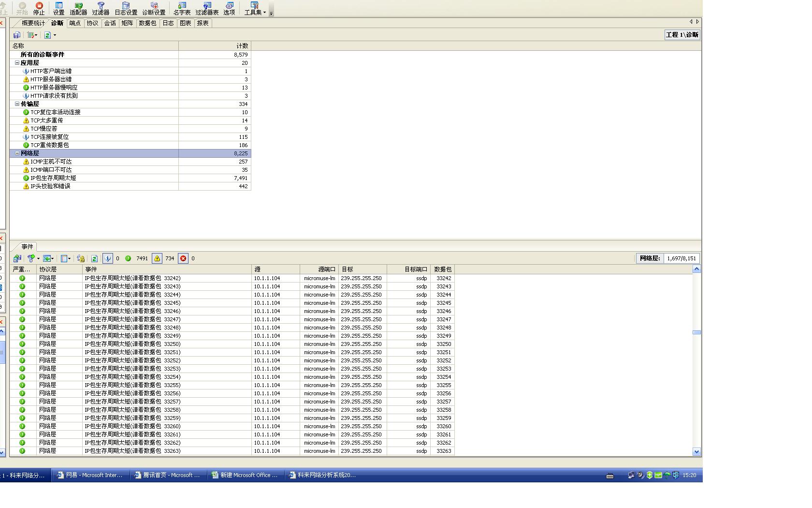Open 腾讯首页 window from taskbar
This screenshot has height=508, width=812.
pyautogui.click(x=168, y=475)
